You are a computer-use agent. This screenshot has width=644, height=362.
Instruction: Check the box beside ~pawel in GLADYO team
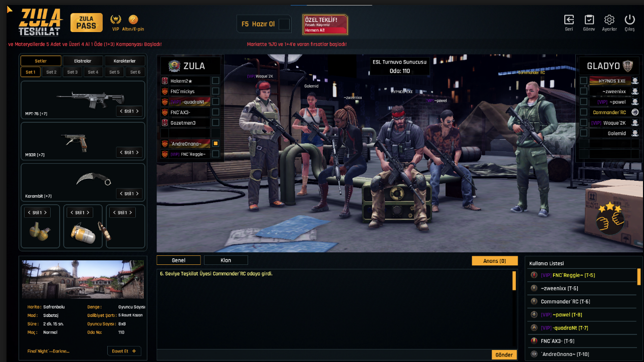pyautogui.click(x=584, y=102)
